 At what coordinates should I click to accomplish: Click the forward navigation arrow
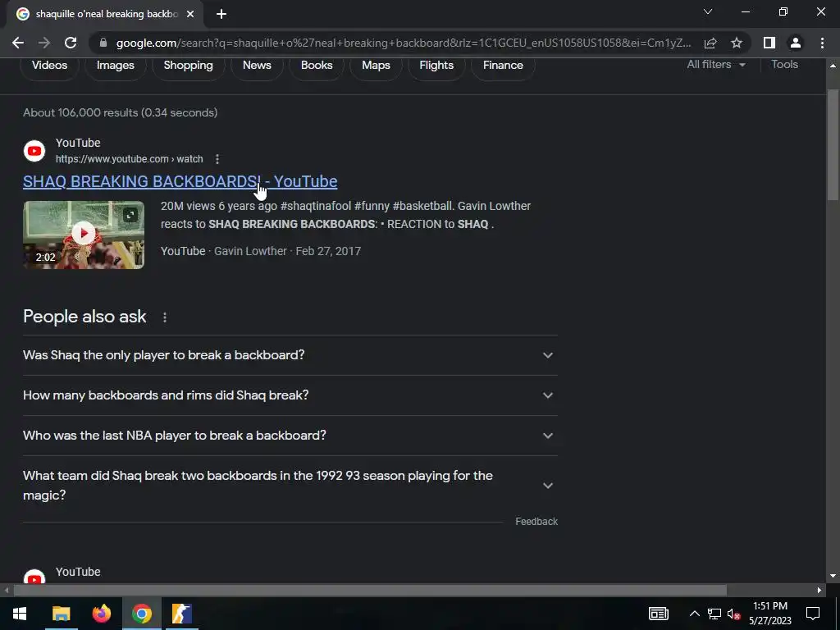click(x=44, y=43)
